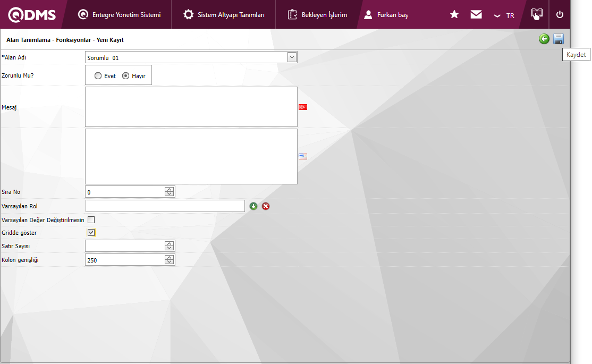Viewport: 592px width, 364px height.
Task: Increase Kolon genişliği with up arrow
Action: (169, 258)
